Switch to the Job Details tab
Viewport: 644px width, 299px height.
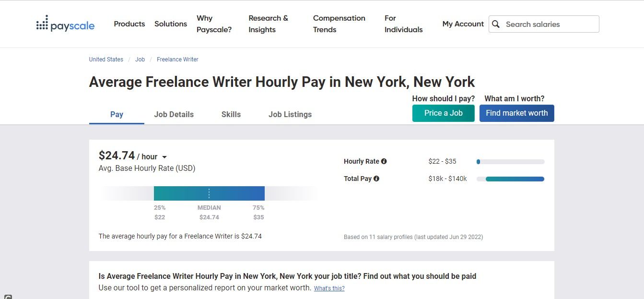pos(174,114)
